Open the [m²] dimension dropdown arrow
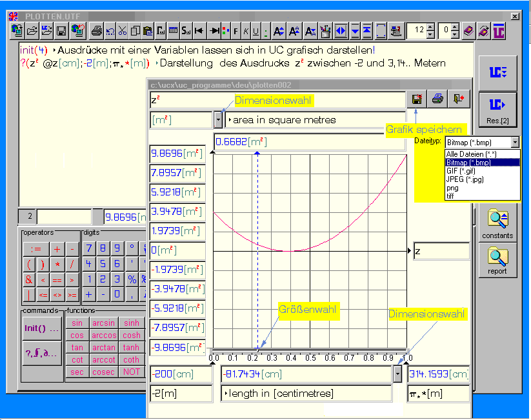Screen dimensions: 531x420 click(x=219, y=120)
